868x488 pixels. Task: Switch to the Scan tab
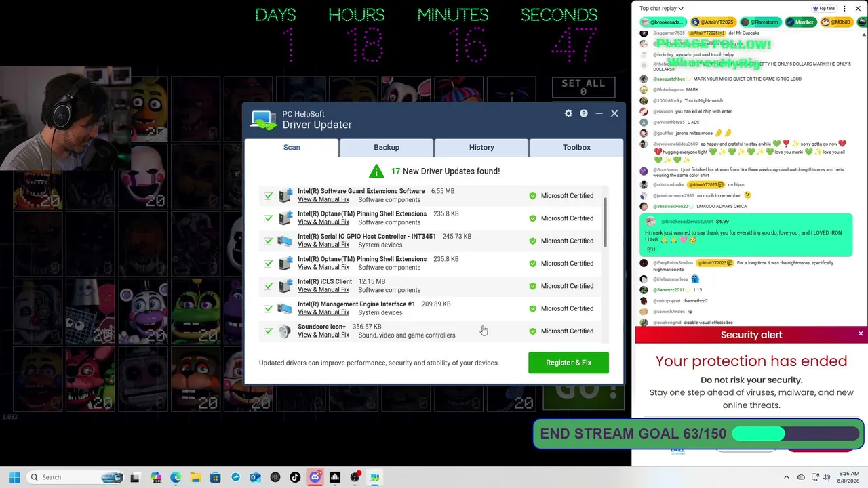(292, 148)
